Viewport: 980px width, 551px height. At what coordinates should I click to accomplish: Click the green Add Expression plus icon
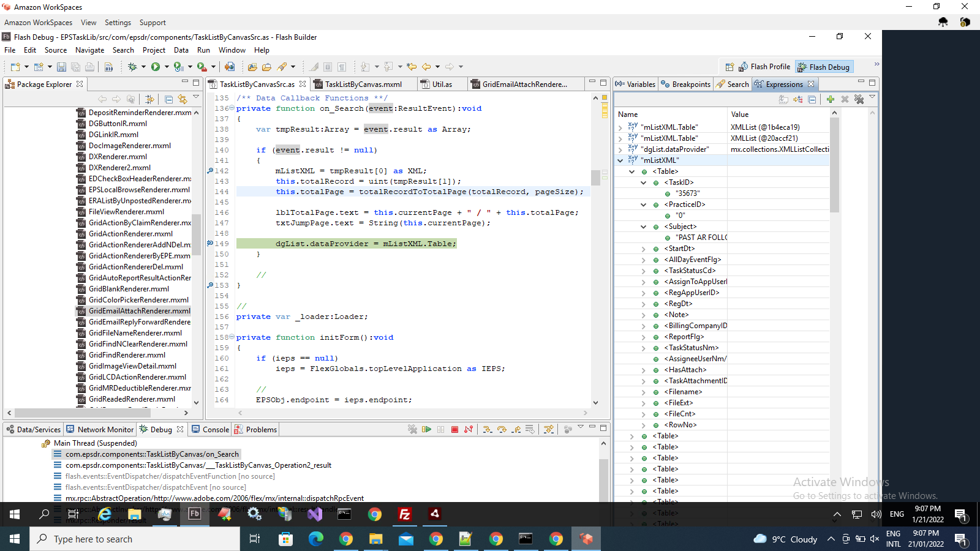pos(831,99)
